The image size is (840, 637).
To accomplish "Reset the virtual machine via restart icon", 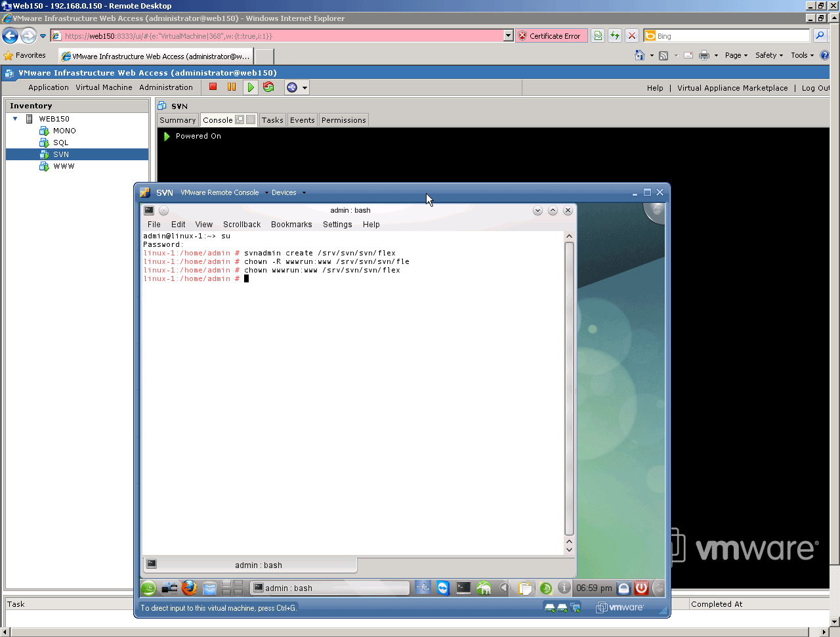I will 268,87.
